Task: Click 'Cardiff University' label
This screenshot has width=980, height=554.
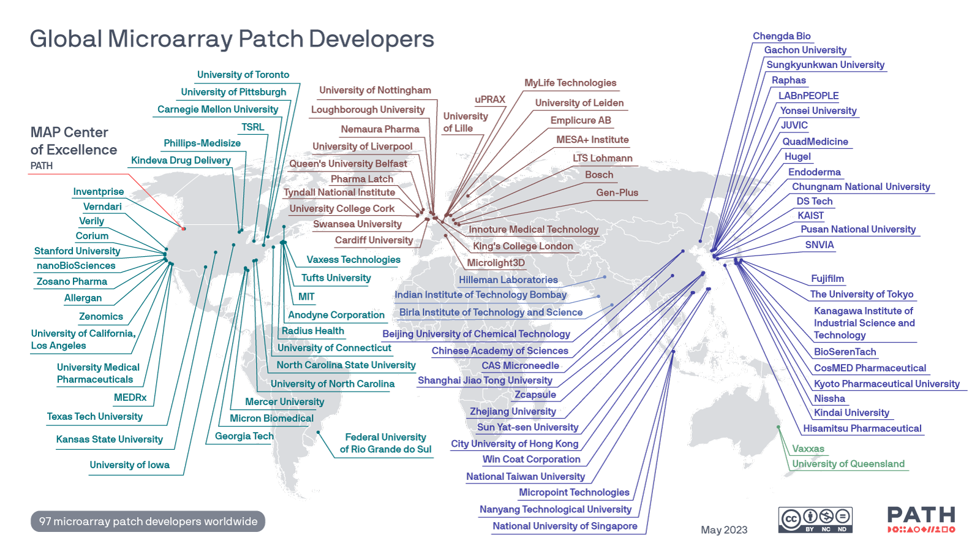Action: [x=374, y=240]
